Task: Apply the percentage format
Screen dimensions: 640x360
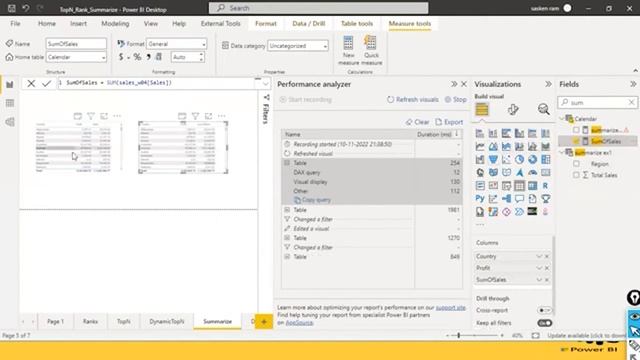Action: pos(137,57)
